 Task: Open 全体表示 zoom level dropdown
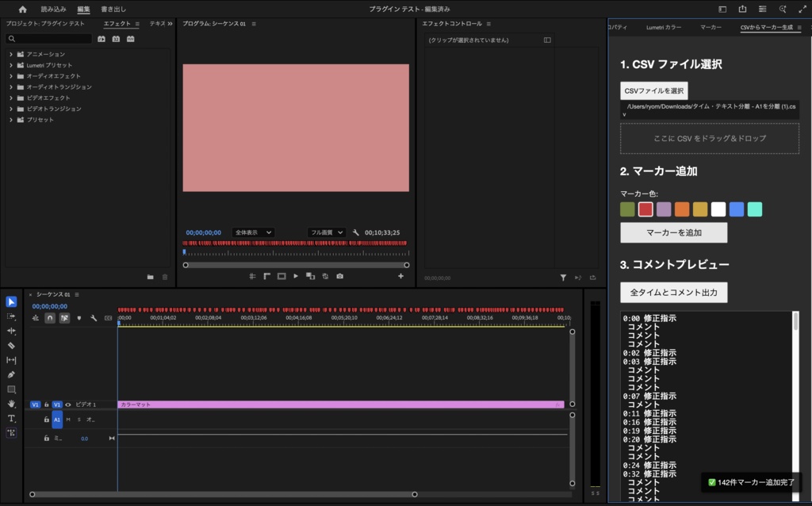point(253,232)
